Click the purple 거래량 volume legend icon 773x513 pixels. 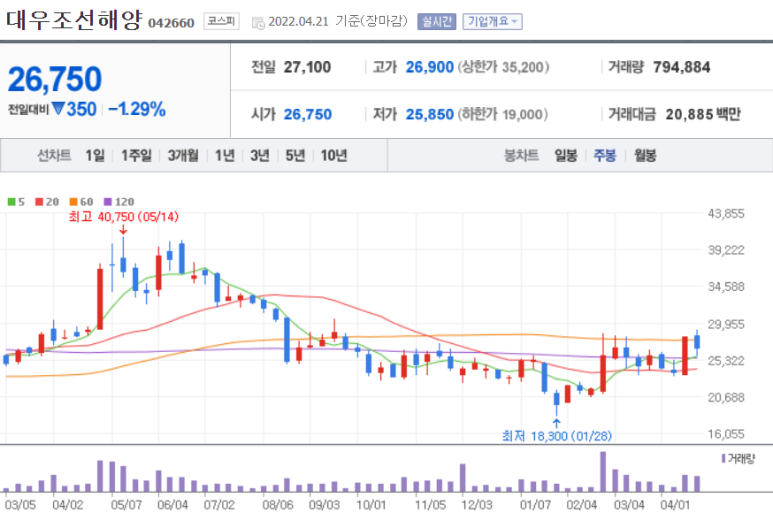click(x=723, y=457)
